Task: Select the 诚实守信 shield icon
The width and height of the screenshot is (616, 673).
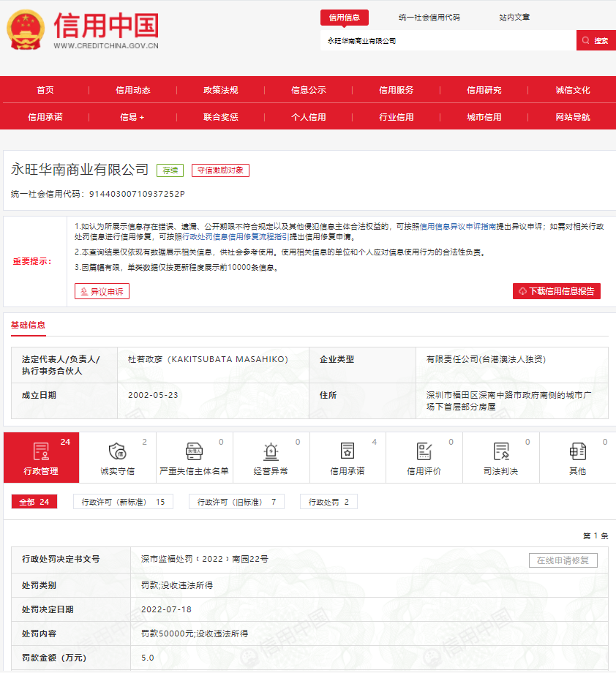Action: [x=117, y=451]
